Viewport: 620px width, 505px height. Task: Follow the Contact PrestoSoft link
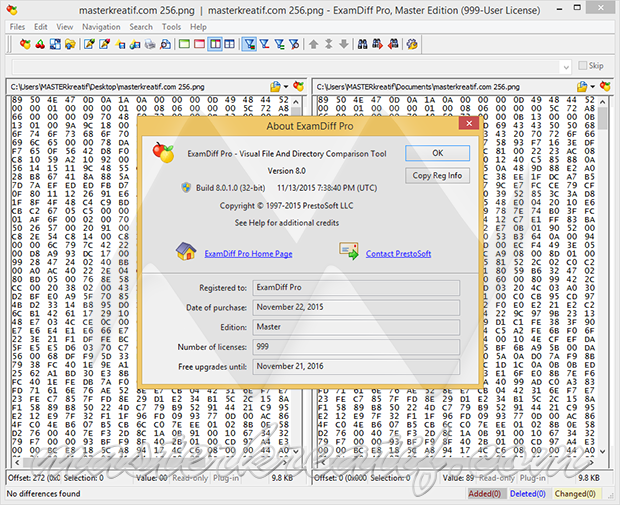coord(398,254)
